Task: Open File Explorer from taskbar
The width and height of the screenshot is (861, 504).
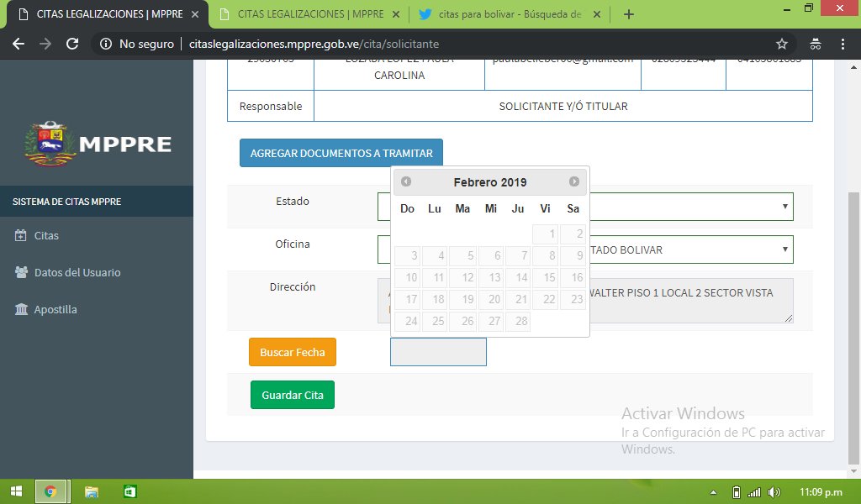Action: 91,491
